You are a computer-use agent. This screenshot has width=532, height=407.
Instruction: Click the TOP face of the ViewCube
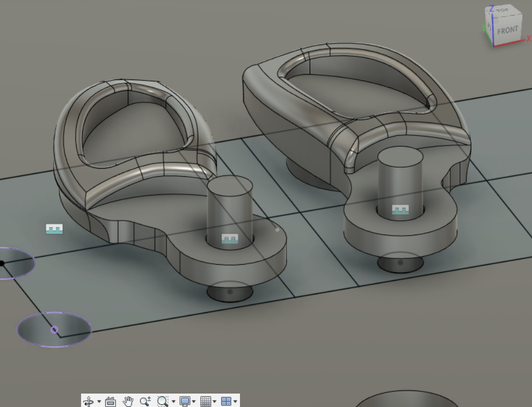(503, 11)
